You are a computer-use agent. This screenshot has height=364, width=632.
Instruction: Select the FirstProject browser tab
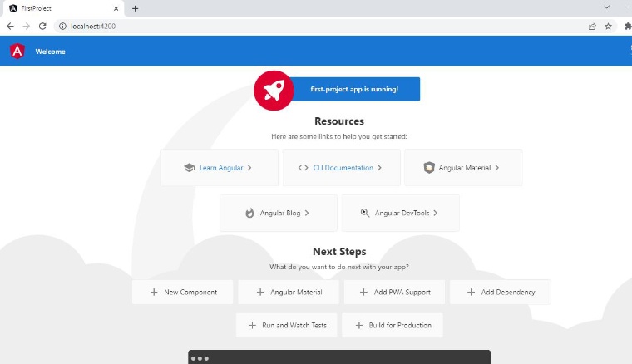tap(65, 8)
